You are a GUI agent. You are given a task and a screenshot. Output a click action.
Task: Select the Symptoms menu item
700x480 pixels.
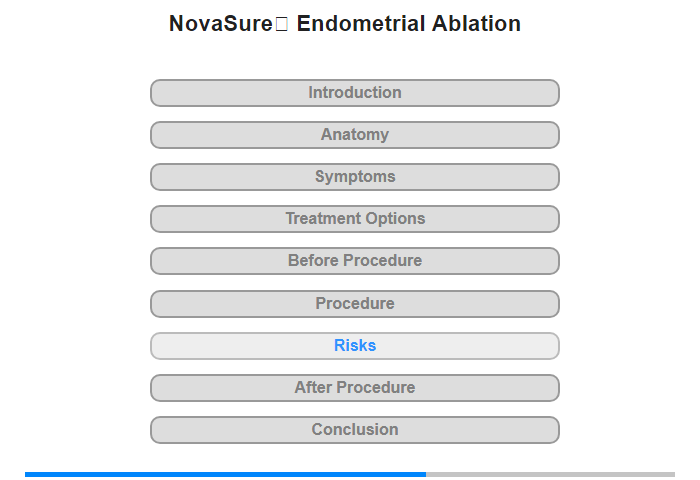point(355,177)
